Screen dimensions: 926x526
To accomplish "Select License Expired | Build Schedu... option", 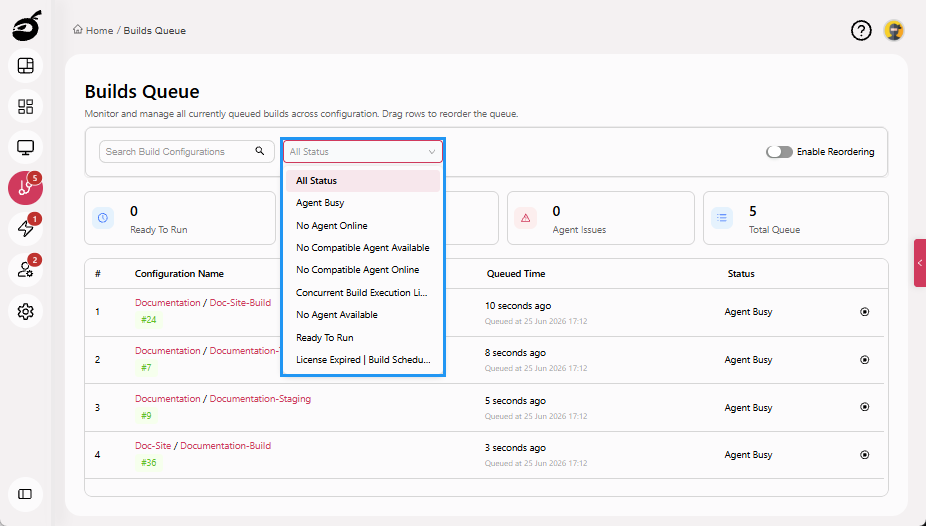I will click(363, 360).
